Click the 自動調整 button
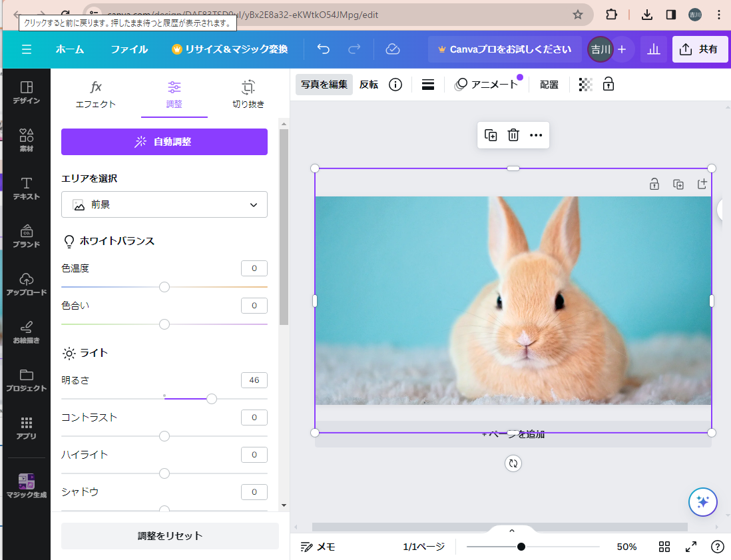Screen dimensions: 731x560 coord(164,142)
